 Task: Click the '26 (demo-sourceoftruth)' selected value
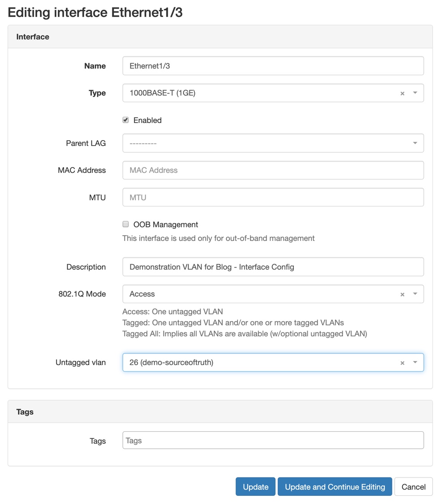pyautogui.click(x=171, y=362)
